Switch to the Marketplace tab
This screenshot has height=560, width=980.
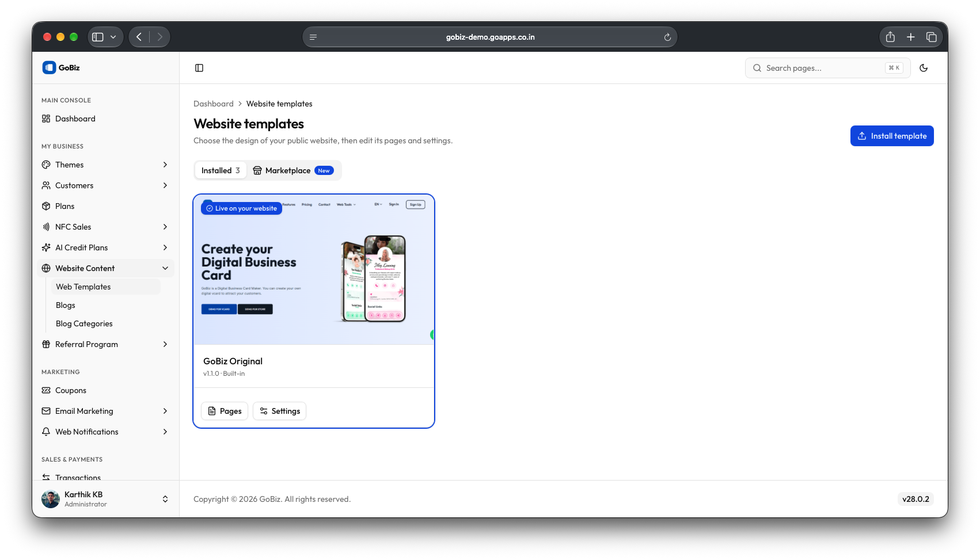(293, 170)
